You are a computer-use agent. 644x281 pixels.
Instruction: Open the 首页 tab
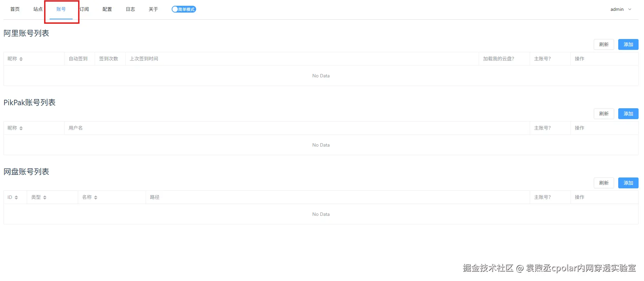[15, 9]
